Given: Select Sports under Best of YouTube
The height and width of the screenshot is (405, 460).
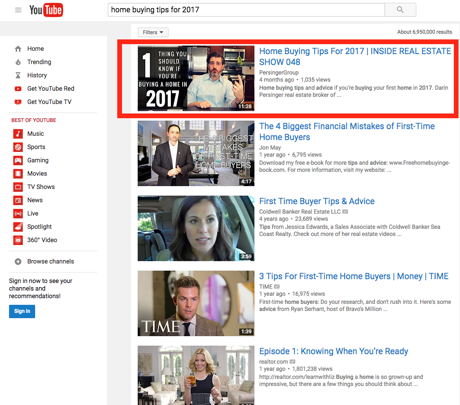Looking at the screenshot, I should pyautogui.click(x=36, y=147).
